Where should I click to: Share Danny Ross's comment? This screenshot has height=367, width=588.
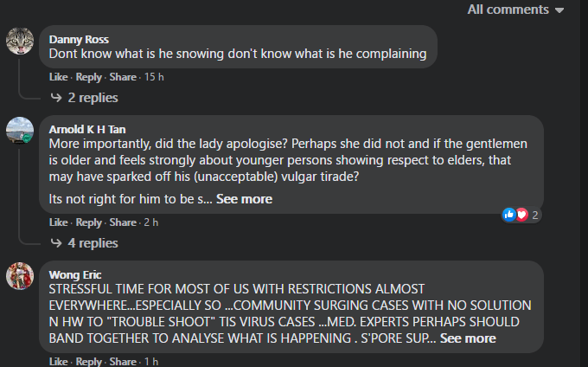(x=123, y=77)
